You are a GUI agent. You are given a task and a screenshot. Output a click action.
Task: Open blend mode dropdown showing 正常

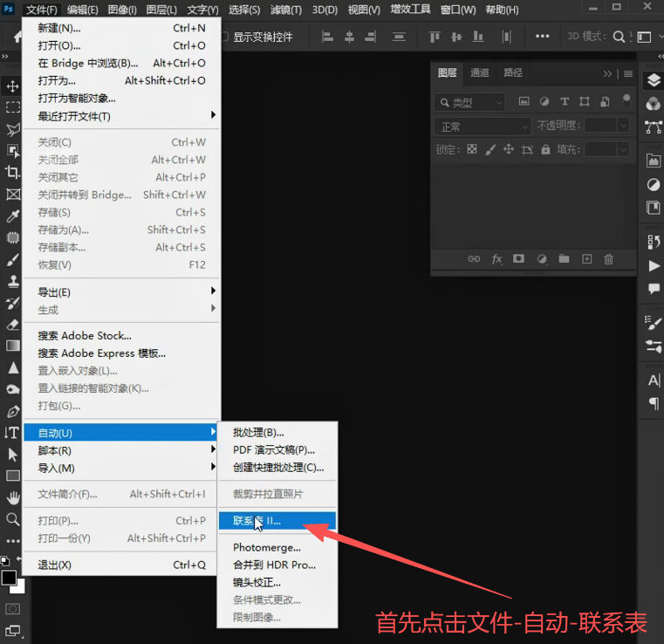click(x=483, y=127)
